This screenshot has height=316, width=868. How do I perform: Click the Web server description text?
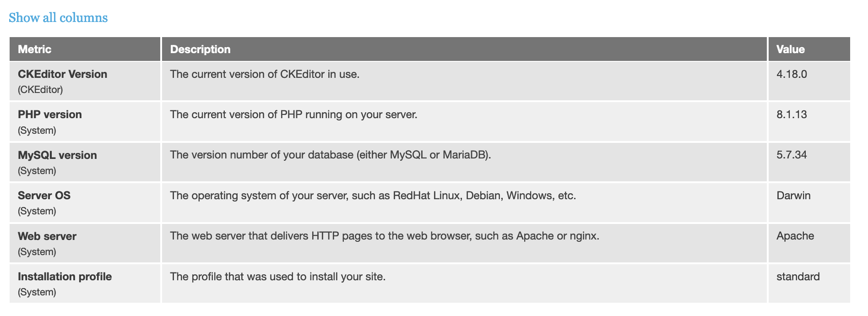point(384,236)
